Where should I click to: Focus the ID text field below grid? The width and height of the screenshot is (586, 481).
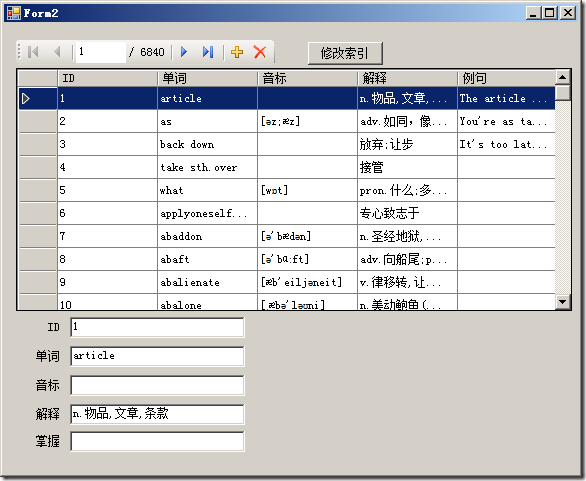click(x=157, y=327)
